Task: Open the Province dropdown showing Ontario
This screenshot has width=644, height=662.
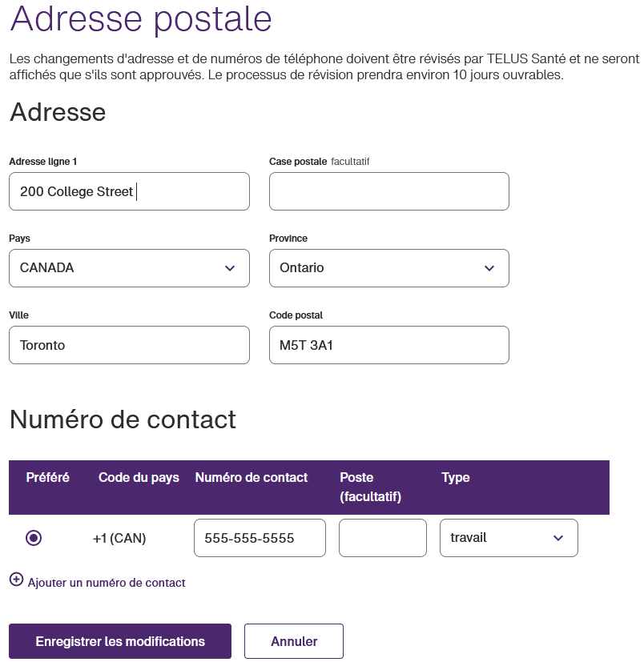Action: [389, 268]
